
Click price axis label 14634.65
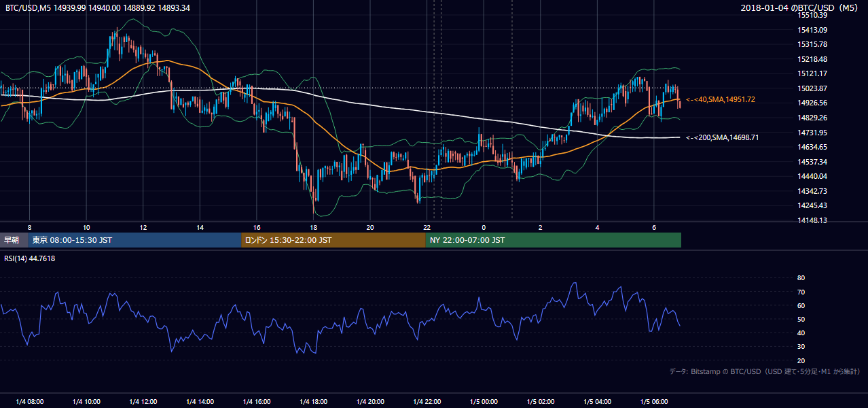click(x=812, y=147)
